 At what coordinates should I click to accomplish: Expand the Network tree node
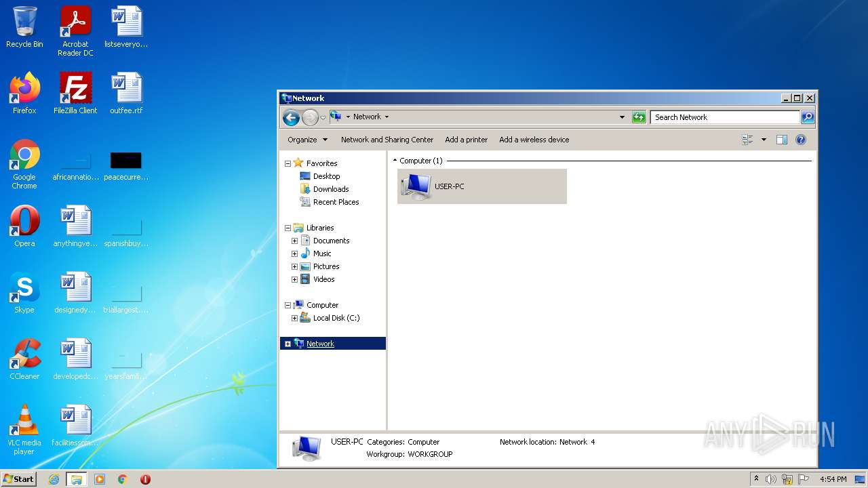288,344
